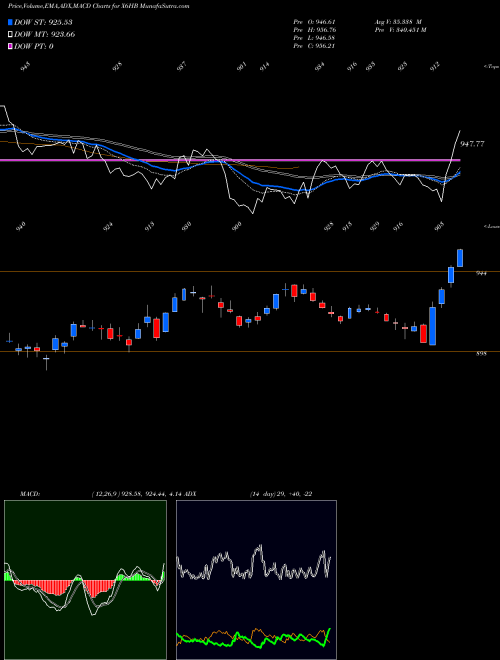Click the 'Avg V' volume value

point(398,22)
